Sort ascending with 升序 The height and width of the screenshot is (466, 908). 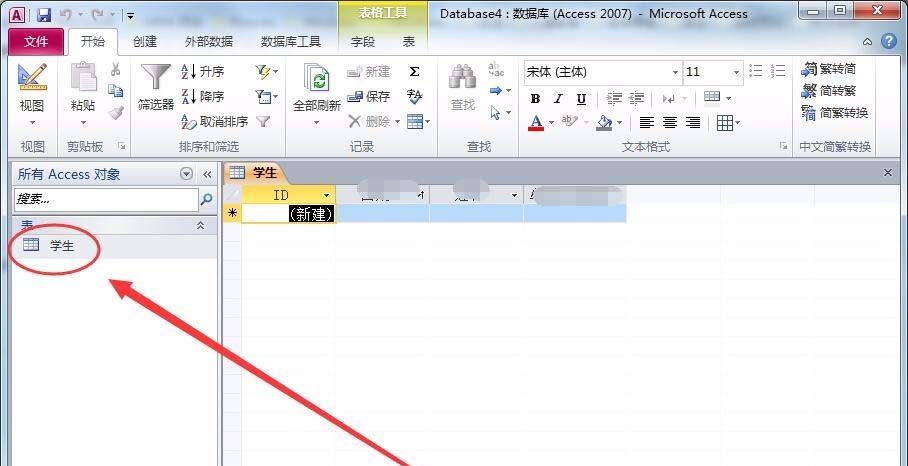203,72
